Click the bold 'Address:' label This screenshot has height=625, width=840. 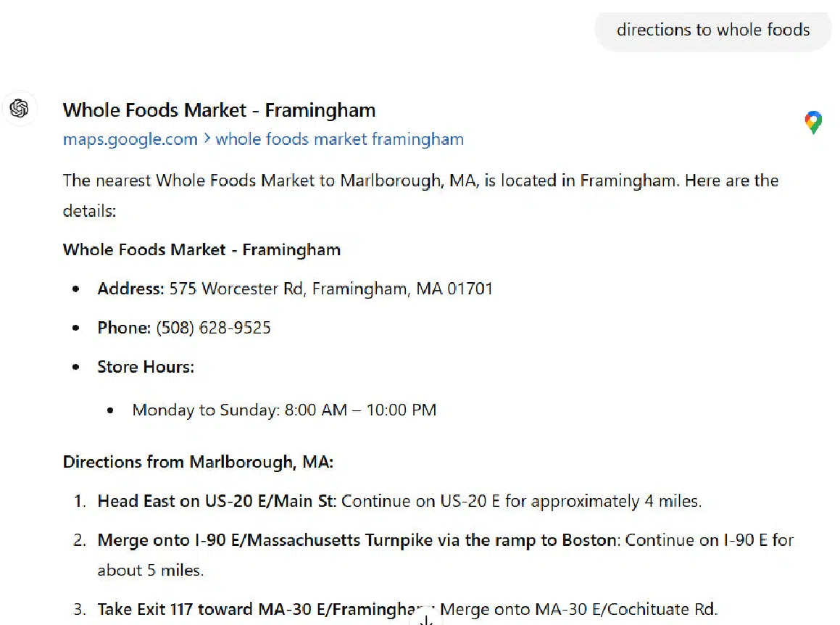pos(130,289)
